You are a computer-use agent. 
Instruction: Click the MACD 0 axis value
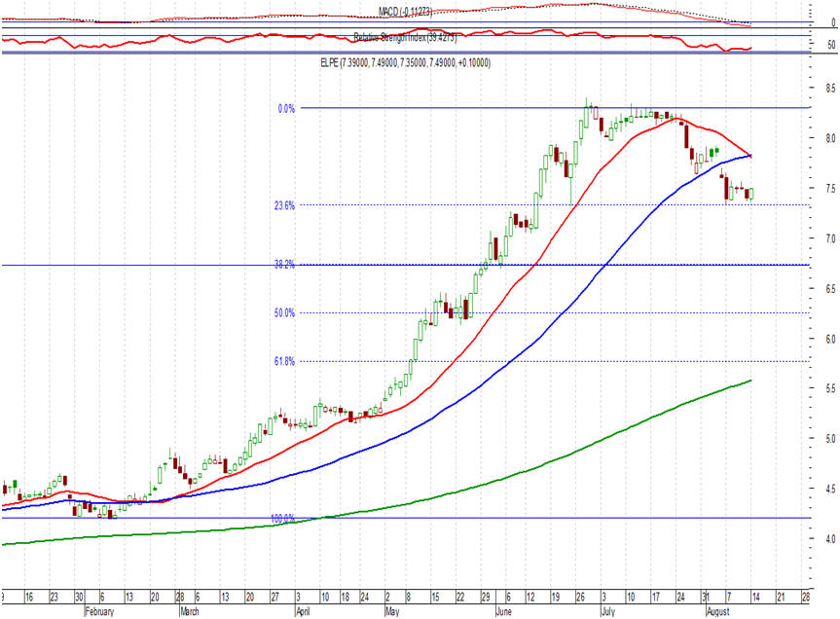pyautogui.click(x=833, y=22)
